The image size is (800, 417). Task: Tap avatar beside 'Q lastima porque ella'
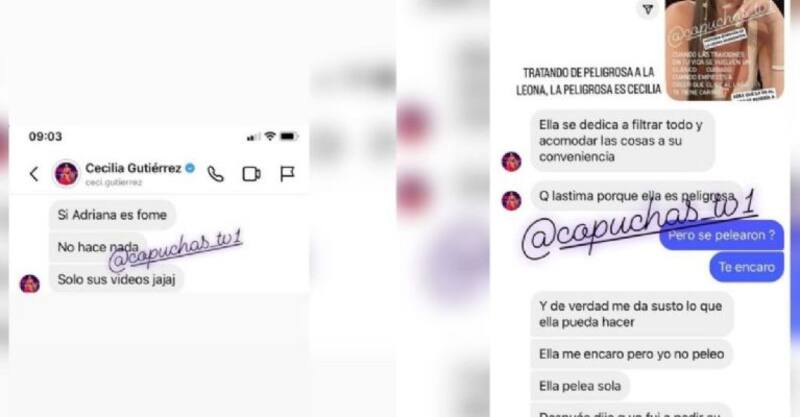[x=511, y=201]
